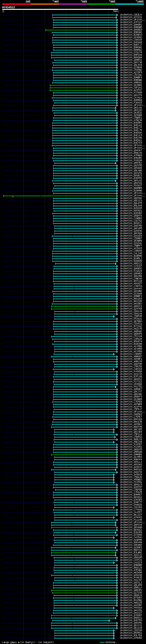The height and width of the screenshot is (644, 146).
Task: Select hit label UniRef100_B5L808
Action: pos(131,206)
